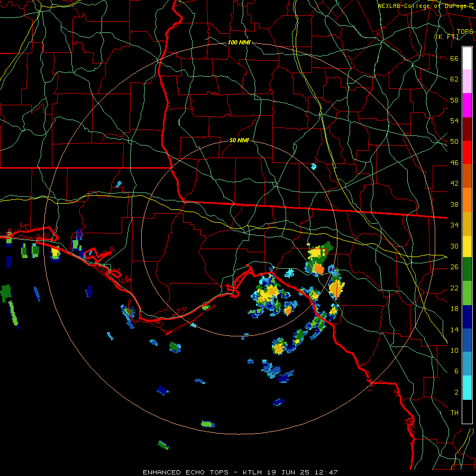
Task: Click the '26' legend value
Action: 454,267
